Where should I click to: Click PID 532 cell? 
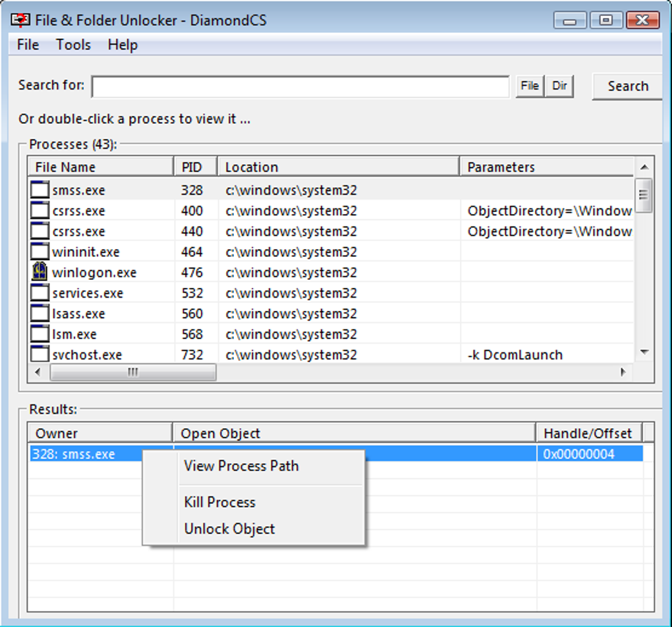point(192,292)
